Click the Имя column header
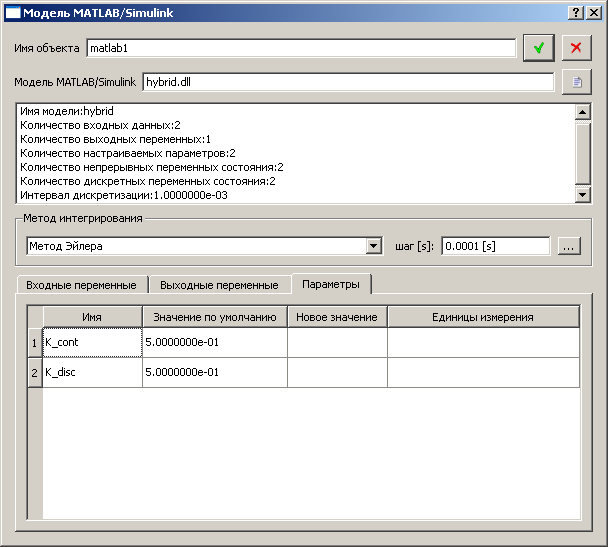 92,317
